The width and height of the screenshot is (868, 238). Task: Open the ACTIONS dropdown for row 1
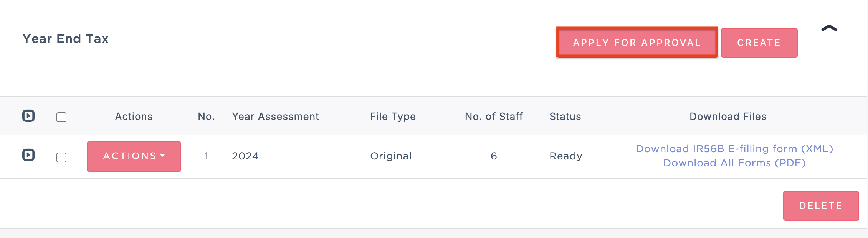tap(134, 156)
